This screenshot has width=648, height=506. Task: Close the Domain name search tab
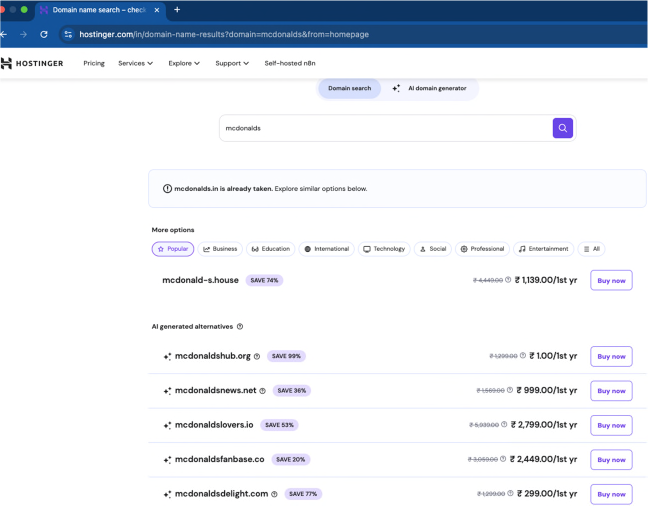pos(157,10)
